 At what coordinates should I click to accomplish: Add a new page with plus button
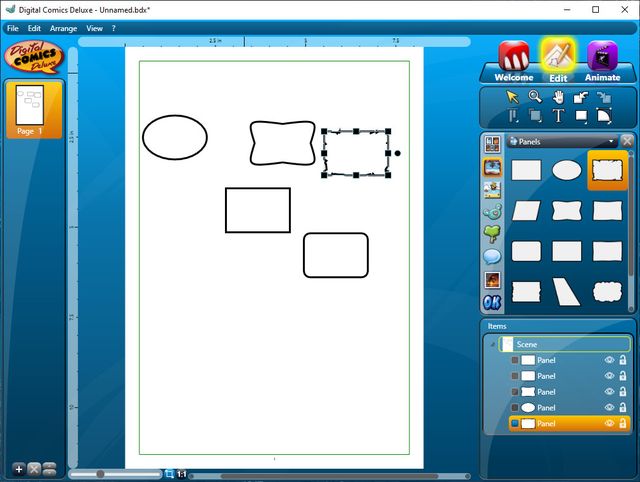[x=19, y=468]
